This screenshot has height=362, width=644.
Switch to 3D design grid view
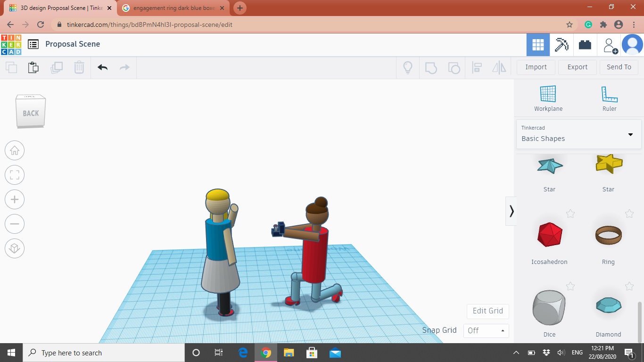(538, 45)
